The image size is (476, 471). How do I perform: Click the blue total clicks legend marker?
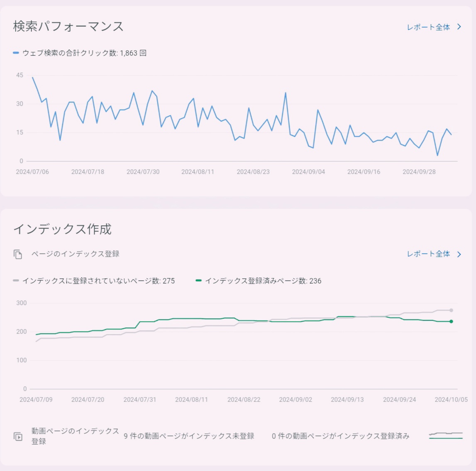(x=16, y=53)
